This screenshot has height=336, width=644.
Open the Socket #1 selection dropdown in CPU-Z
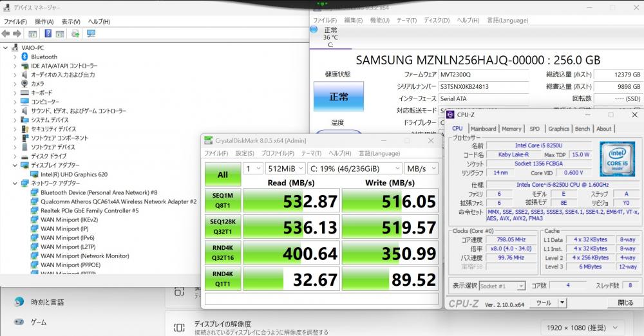tap(502, 286)
